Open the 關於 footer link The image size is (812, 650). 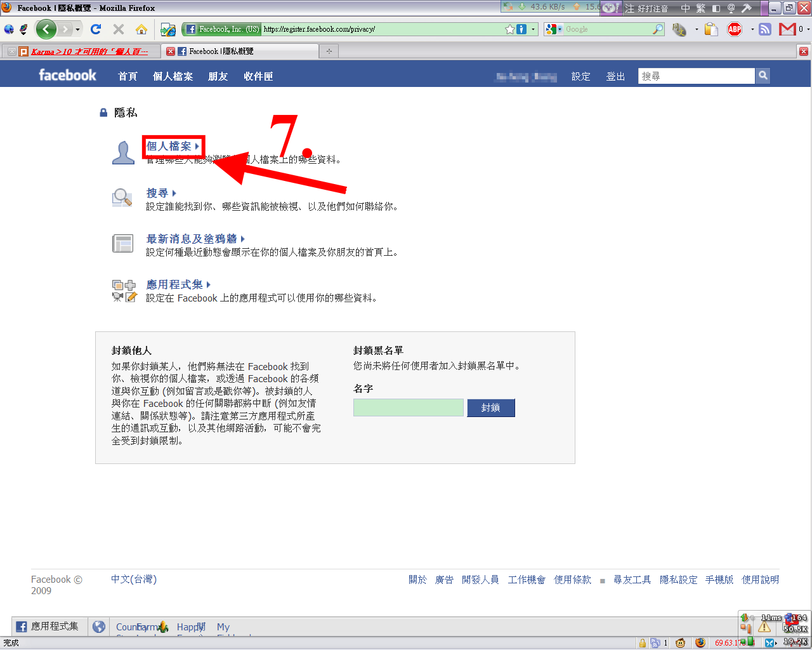pyautogui.click(x=417, y=580)
